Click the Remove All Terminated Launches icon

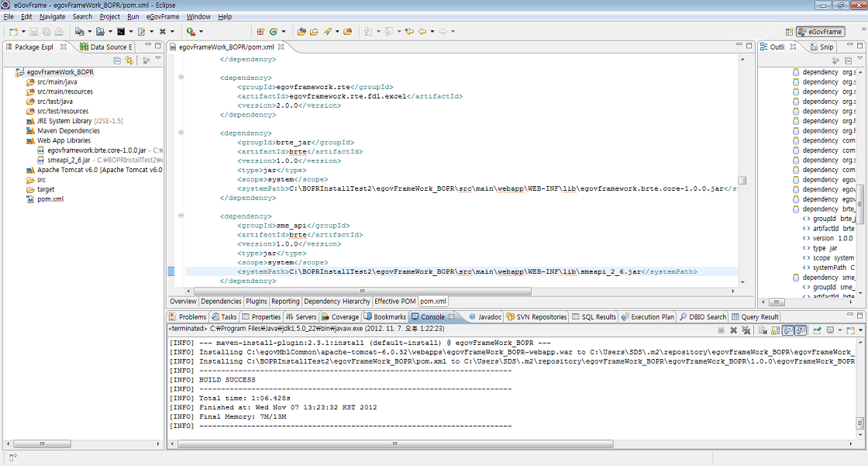[x=746, y=330]
